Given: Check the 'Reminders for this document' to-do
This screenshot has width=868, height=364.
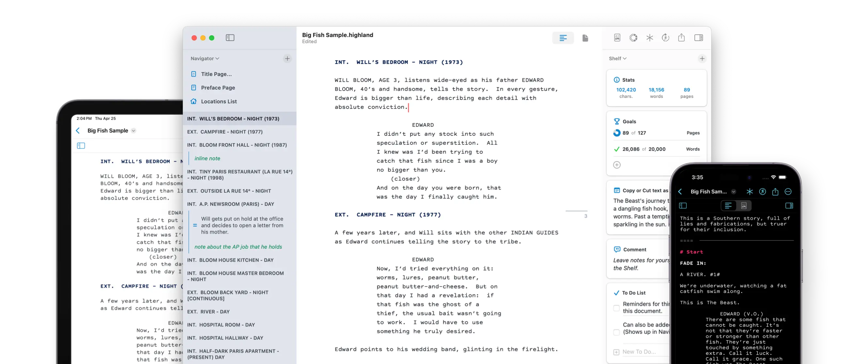Looking at the screenshot, I should [616, 308].
